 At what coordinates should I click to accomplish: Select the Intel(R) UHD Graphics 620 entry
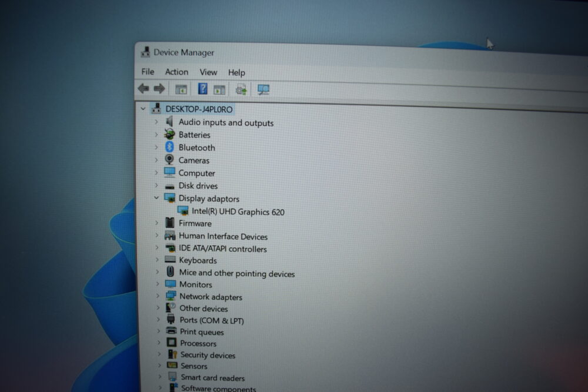coord(238,212)
